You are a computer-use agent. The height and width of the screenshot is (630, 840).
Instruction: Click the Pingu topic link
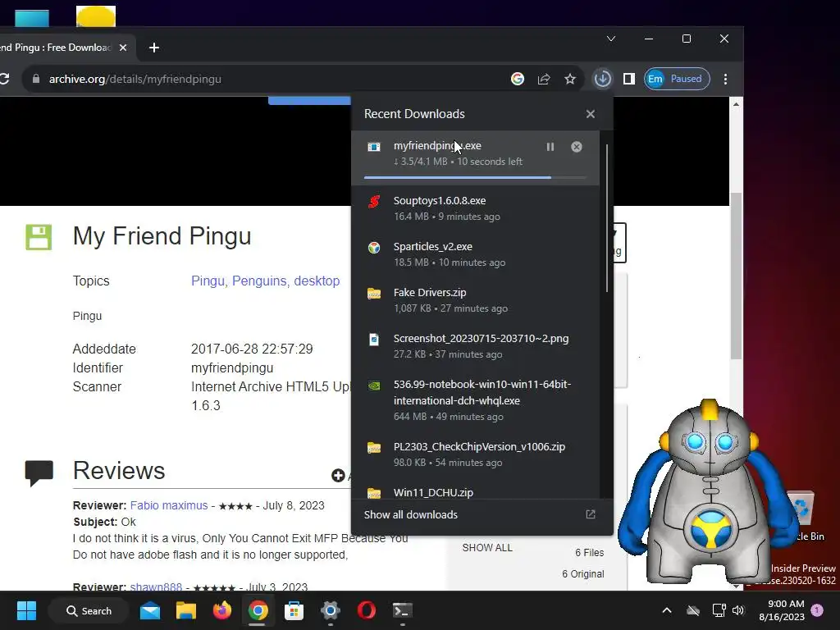[x=208, y=281]
